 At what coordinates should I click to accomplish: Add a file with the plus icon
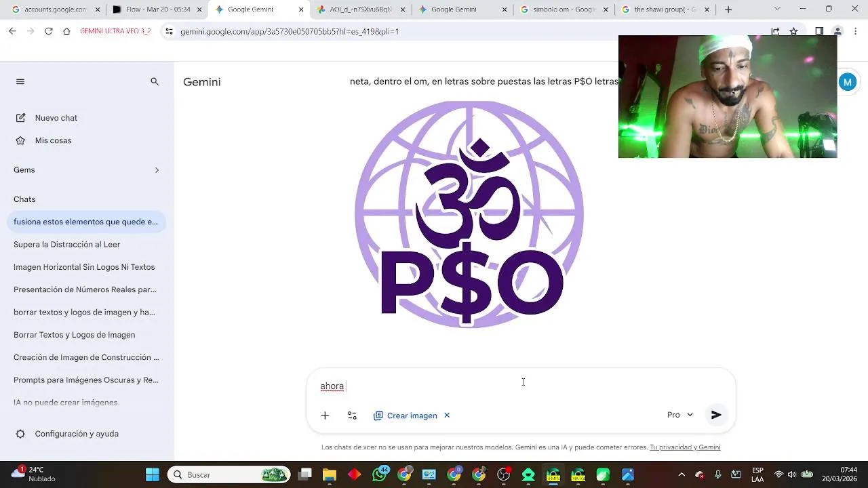325,415
